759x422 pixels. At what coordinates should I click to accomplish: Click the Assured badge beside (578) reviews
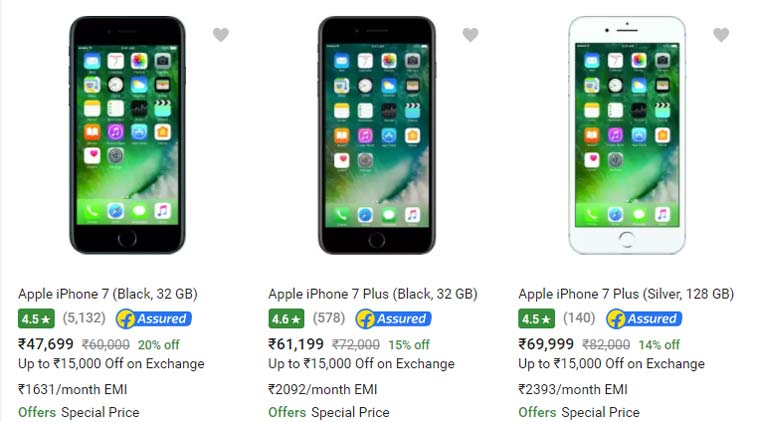pos(394,318)
